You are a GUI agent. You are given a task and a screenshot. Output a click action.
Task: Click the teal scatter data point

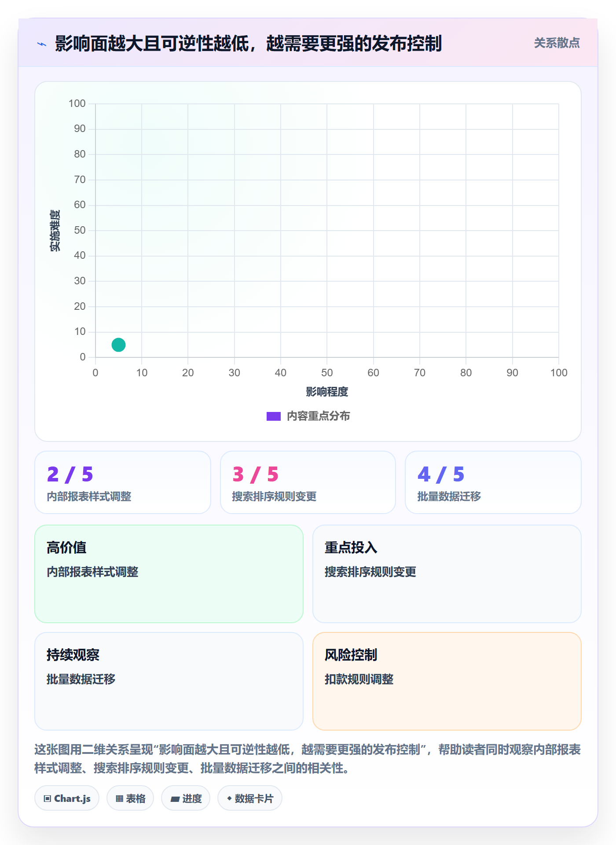[x=118, y=345]
